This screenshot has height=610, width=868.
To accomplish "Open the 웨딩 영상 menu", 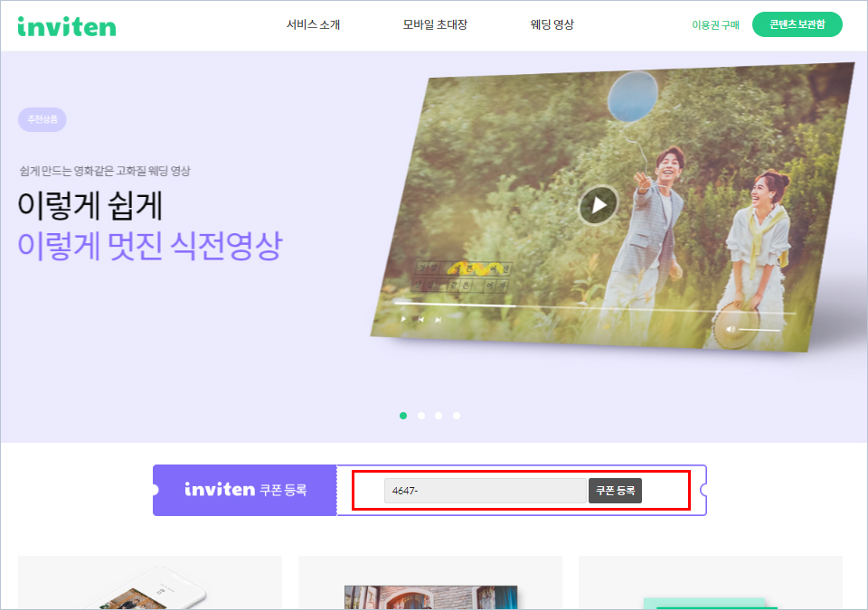I will click(552, 24).
